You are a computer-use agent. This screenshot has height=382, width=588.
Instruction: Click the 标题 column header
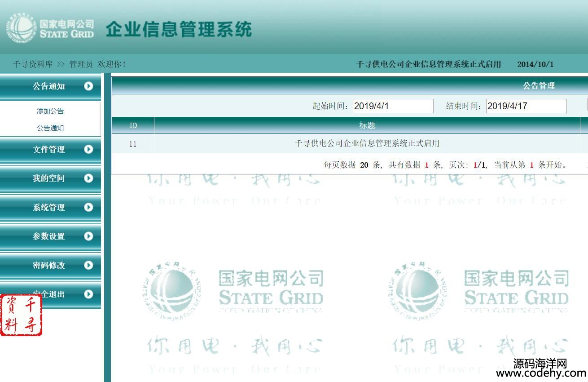(367, 126)
